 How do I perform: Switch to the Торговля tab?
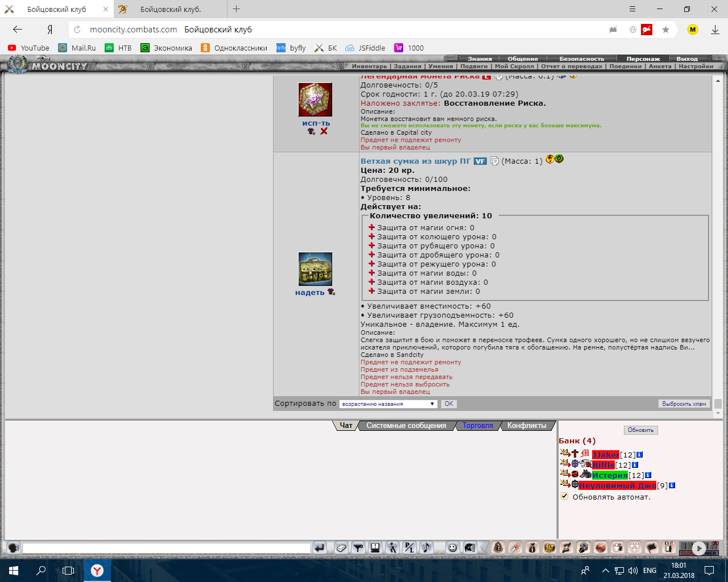coord(478,426)
